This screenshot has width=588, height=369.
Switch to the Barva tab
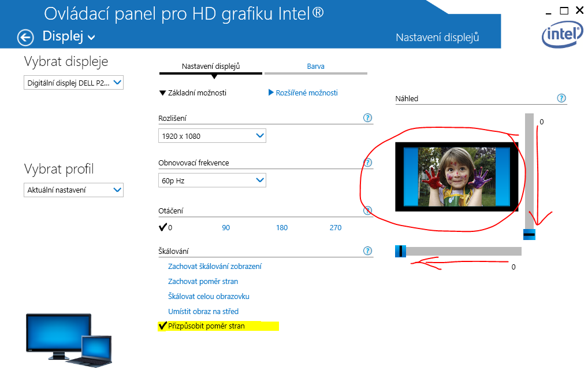coord(315,67)
